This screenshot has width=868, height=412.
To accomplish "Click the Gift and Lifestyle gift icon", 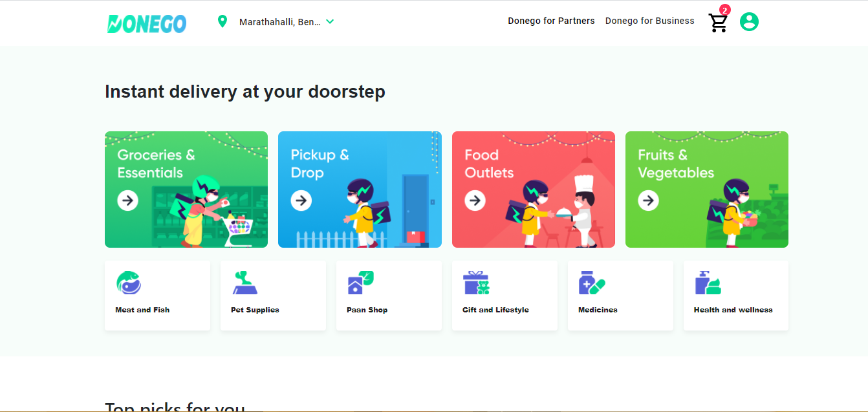I will (x=476, y=283).
